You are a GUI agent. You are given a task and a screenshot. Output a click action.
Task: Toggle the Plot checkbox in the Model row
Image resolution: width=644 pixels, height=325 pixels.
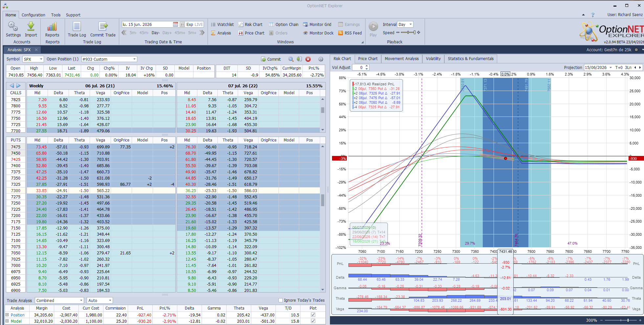313,321
